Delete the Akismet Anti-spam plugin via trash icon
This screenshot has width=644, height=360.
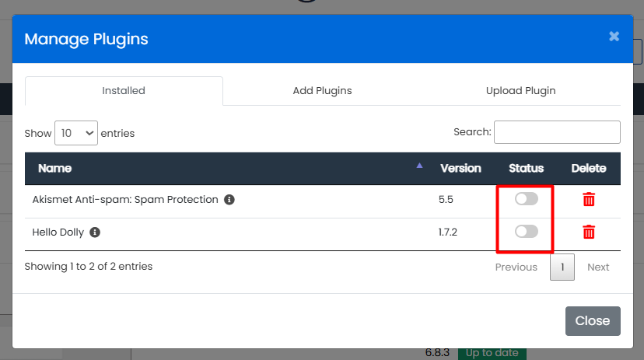(589, 200)
